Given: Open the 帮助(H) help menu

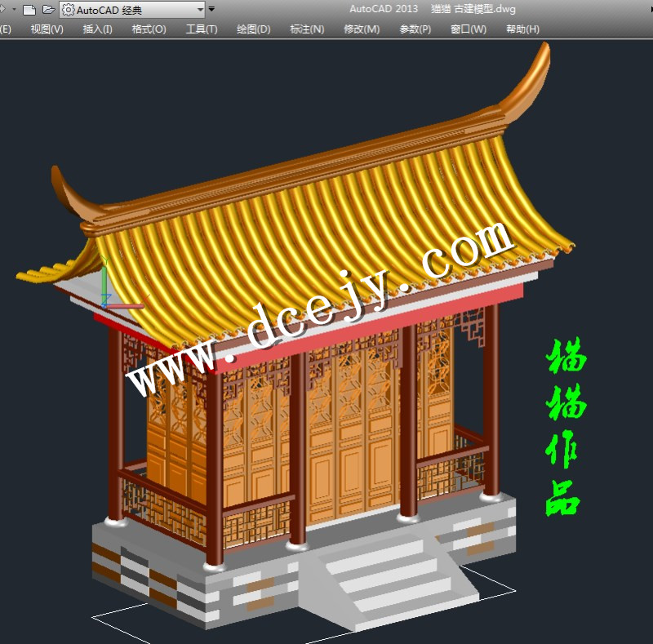Looking at the screenshot, I should 522,29.
